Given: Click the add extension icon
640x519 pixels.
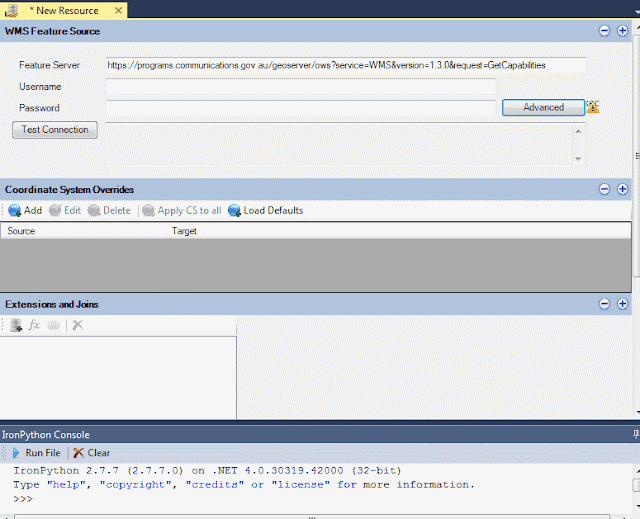Looking at the screenshot, I should point(16,325).
